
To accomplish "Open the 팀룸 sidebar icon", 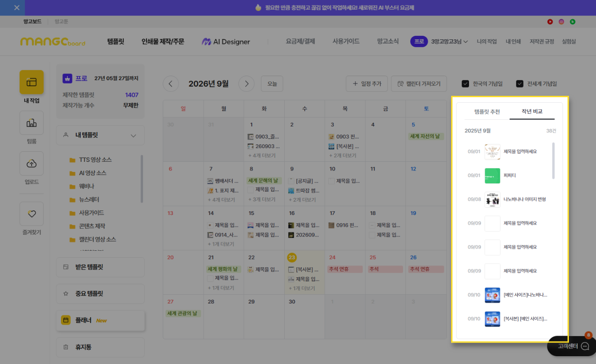I will [32, 123].
